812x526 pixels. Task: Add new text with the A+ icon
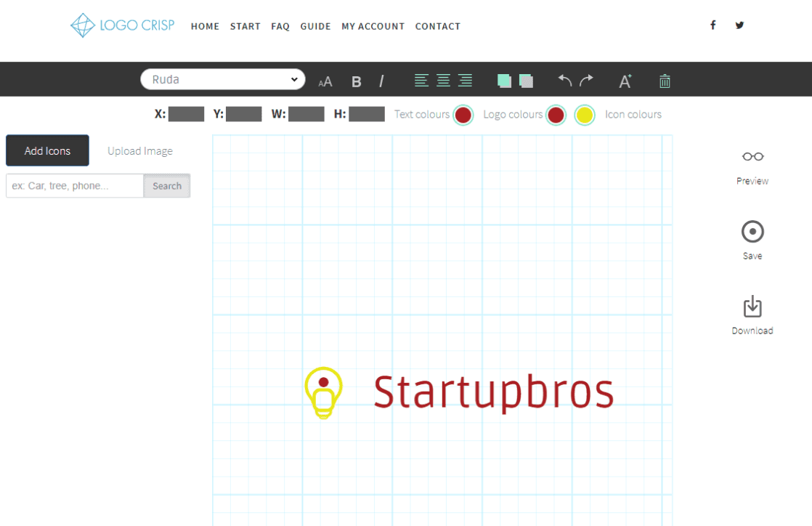click(625, 81)
